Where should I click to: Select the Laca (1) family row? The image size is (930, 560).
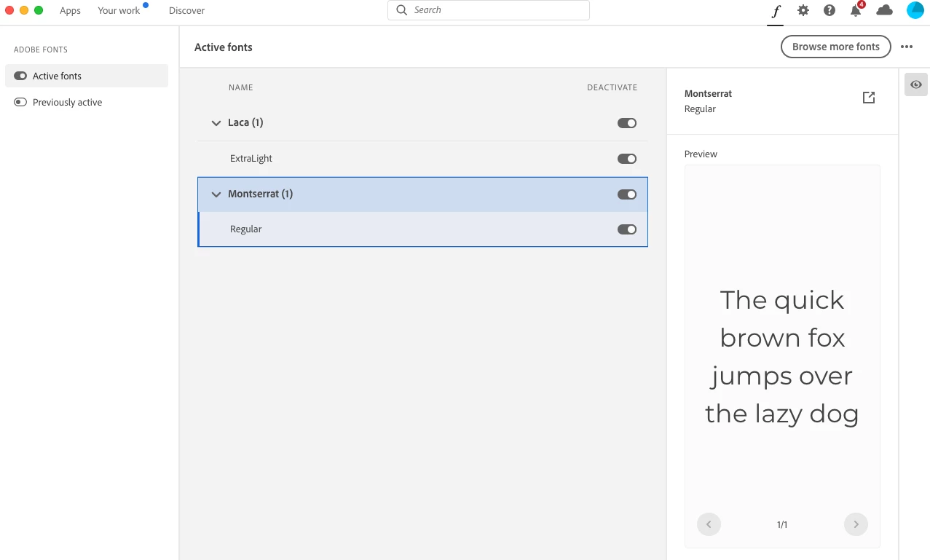point(422,123)
